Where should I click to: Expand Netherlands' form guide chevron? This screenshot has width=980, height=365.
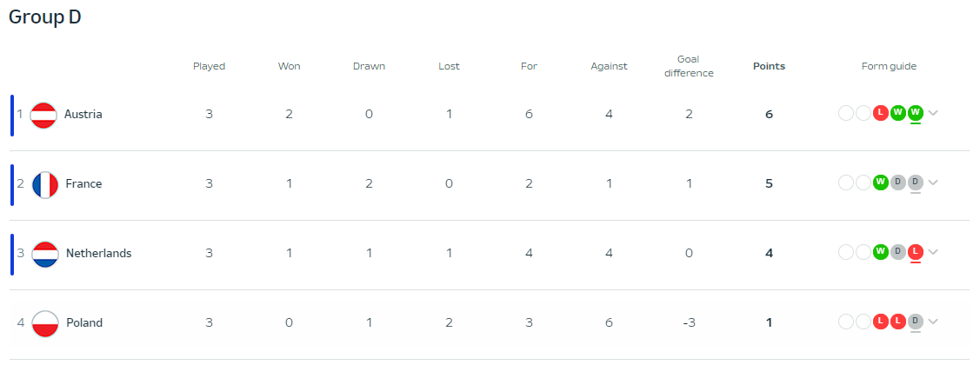(x=933, y=252)
